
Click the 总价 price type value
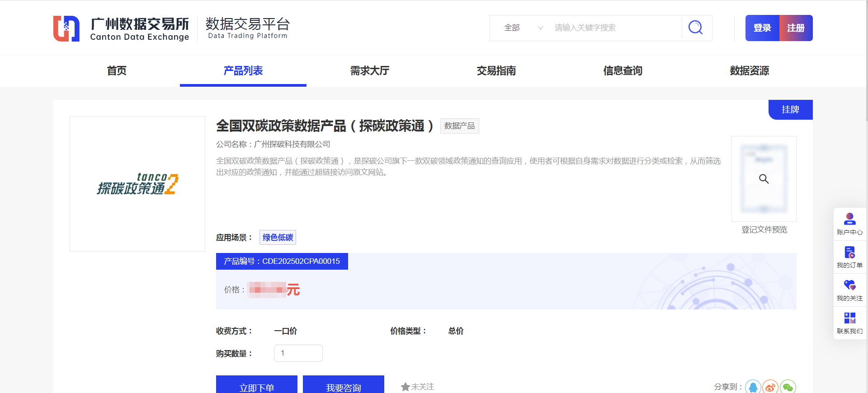(x=456, y=331)
